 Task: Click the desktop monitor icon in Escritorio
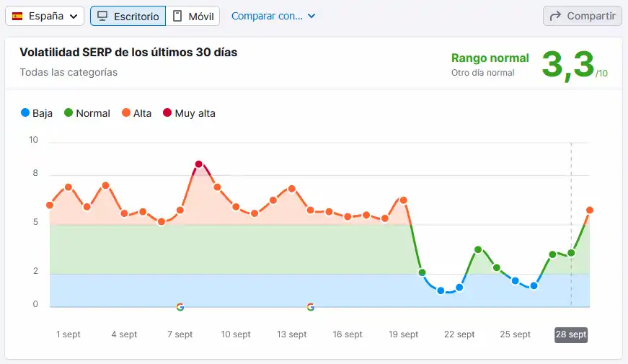pyautogui.click(x=103, y=16)
